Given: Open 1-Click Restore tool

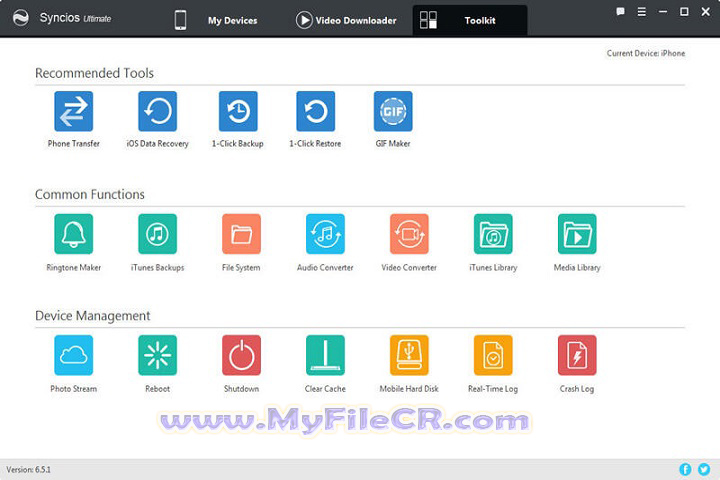Looking at the screenshot, I should [315, 111].
